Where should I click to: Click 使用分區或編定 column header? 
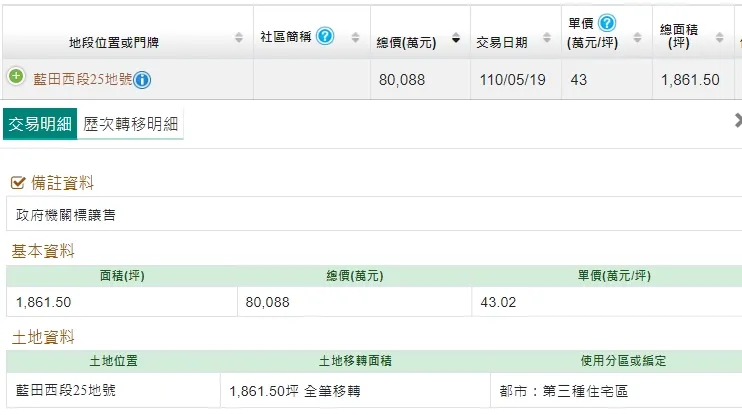623,361
